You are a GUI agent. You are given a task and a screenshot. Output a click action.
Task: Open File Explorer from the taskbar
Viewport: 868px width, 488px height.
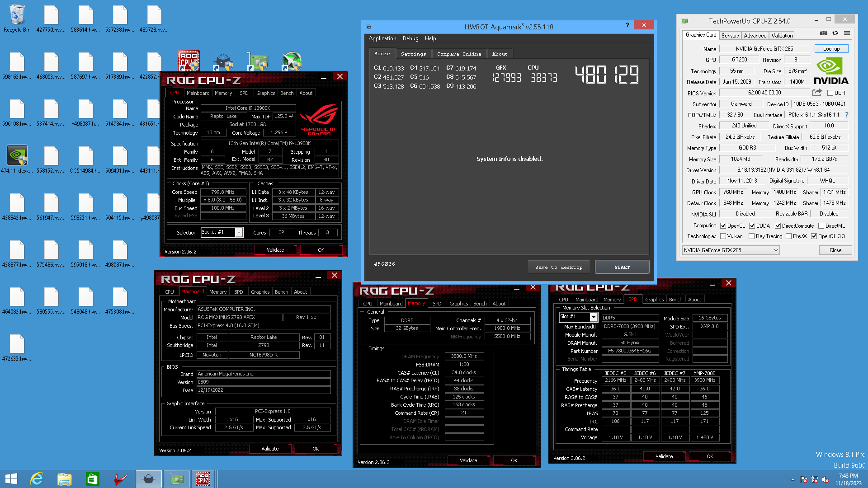pos(64,479)
